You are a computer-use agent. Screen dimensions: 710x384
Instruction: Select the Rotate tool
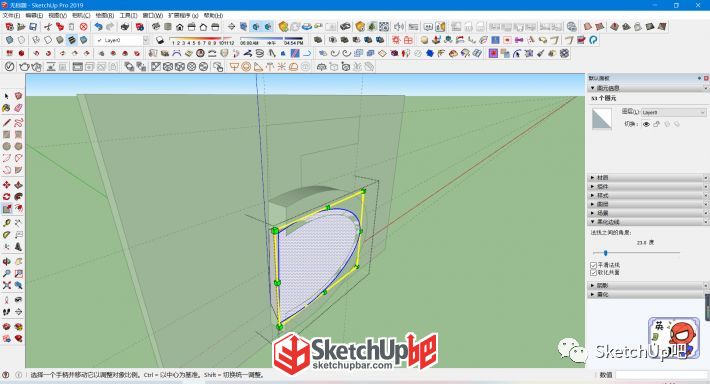click(6, 197)
